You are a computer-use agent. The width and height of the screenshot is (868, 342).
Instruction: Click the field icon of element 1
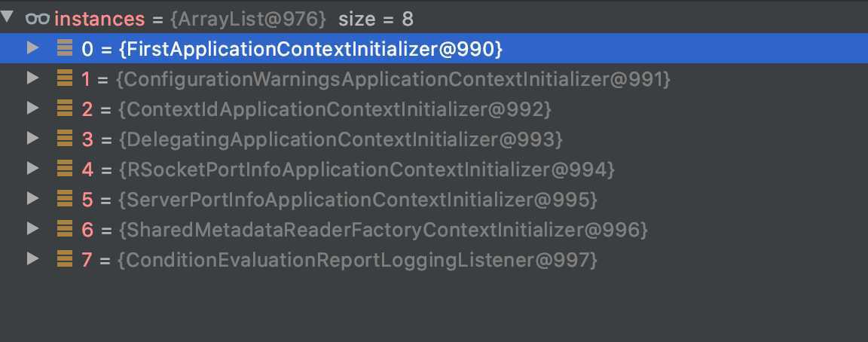tap(65, 78)
